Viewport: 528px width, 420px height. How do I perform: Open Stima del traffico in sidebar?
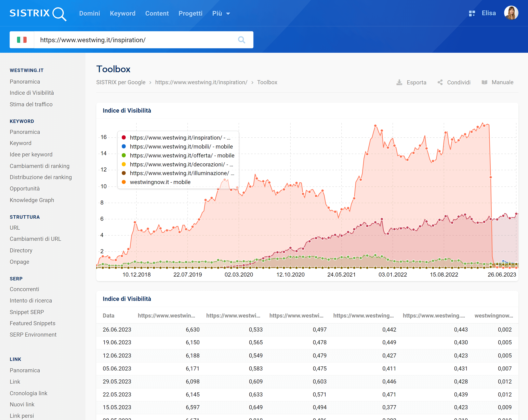point(31,104)
